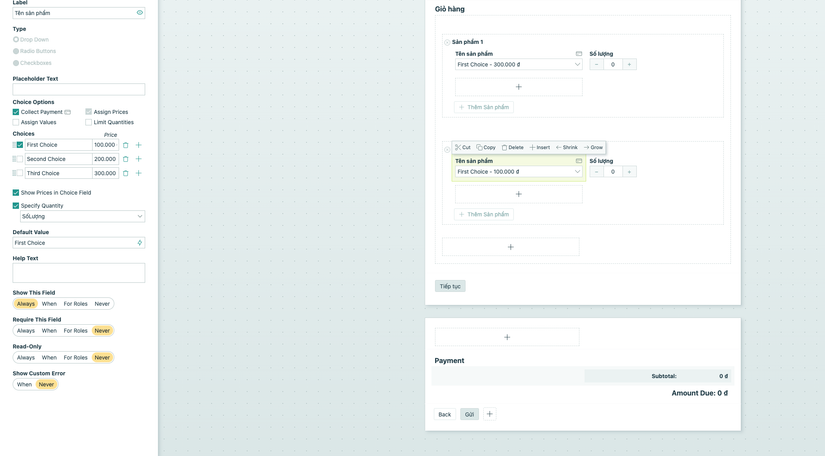Delete the Second Choice with trash icon
Screen dimensions: 825x456
[x=125, y=159]
